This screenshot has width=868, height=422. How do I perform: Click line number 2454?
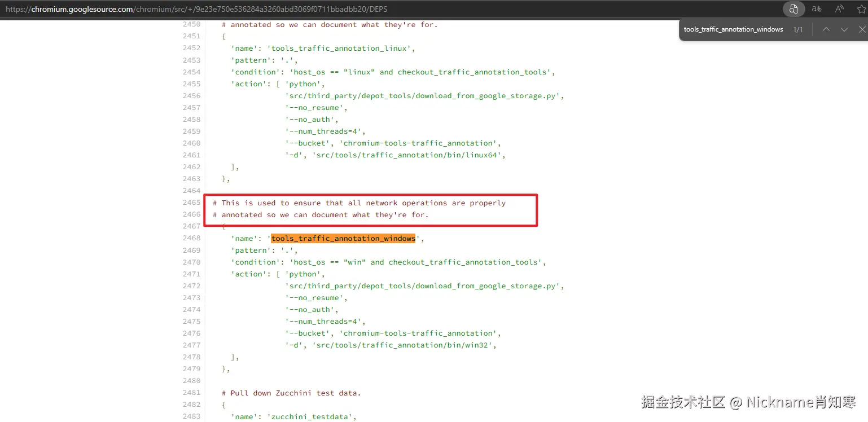tap(191, 72)
